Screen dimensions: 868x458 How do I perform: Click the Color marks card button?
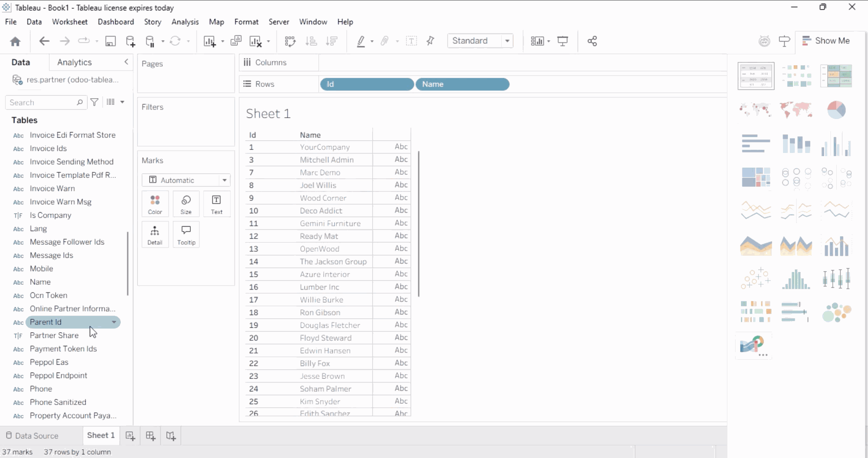[155, 204]
